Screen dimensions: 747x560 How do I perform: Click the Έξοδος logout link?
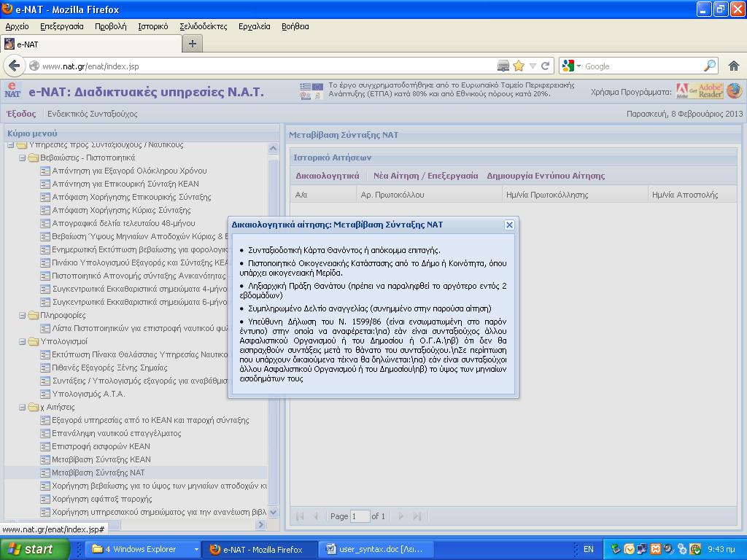coord(21,114)
